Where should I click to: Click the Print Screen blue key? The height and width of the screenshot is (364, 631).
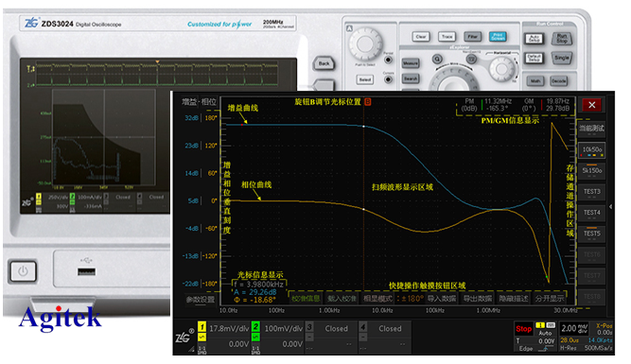498,37
